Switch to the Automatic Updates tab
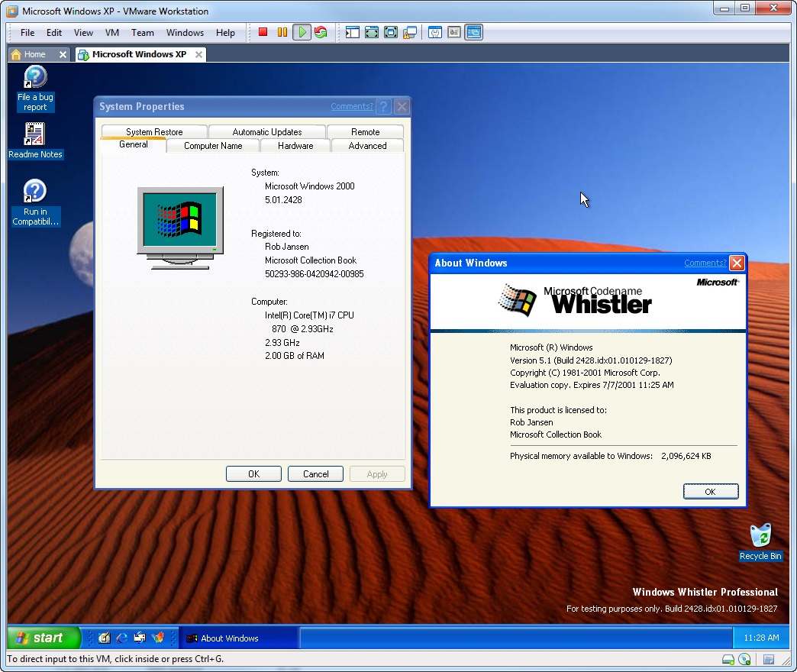 click(267, 131)
